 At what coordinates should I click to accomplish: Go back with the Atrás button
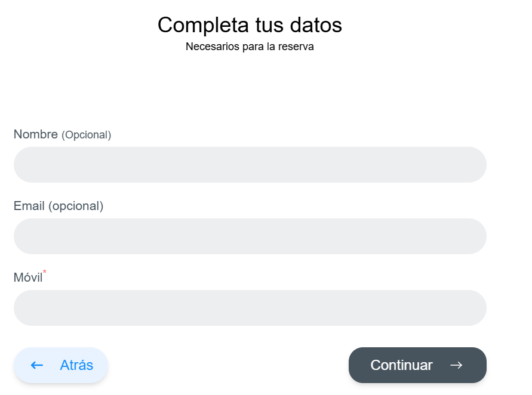[x=61, y=365]
